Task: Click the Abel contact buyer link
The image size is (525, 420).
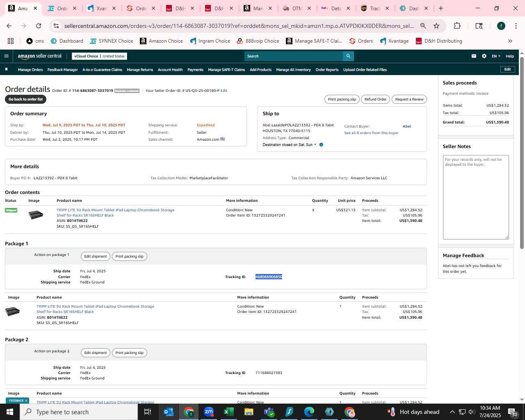Action: click(407, 126)
